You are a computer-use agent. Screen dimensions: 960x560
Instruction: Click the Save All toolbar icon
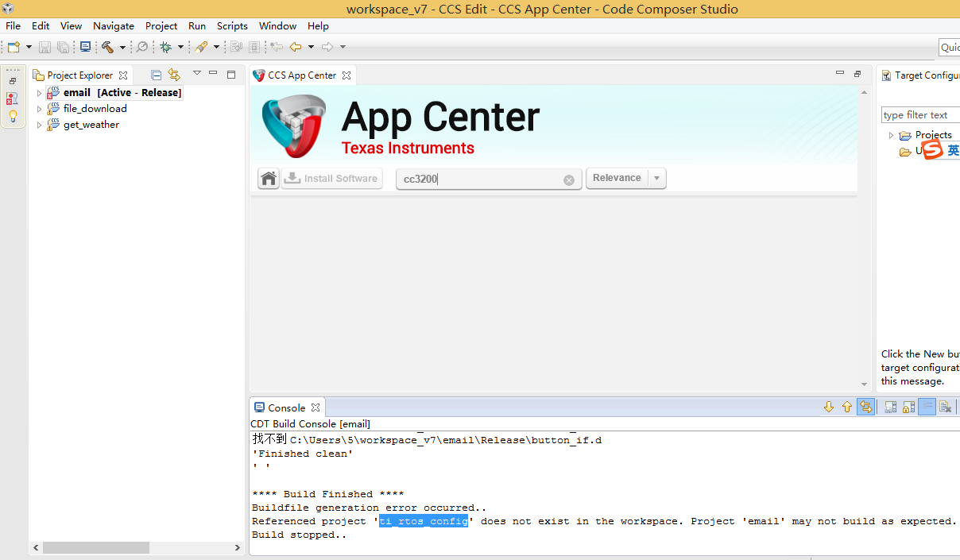point(63,48)
